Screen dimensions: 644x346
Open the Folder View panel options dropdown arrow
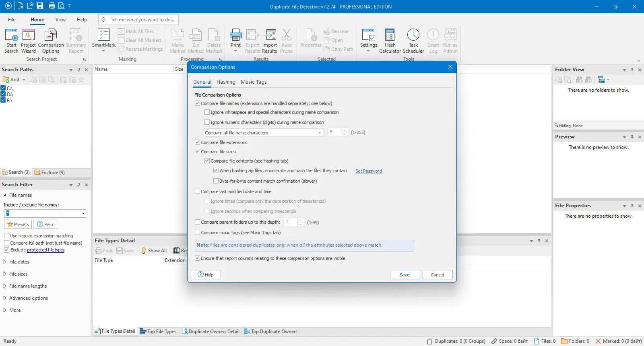tap(624, 70)
